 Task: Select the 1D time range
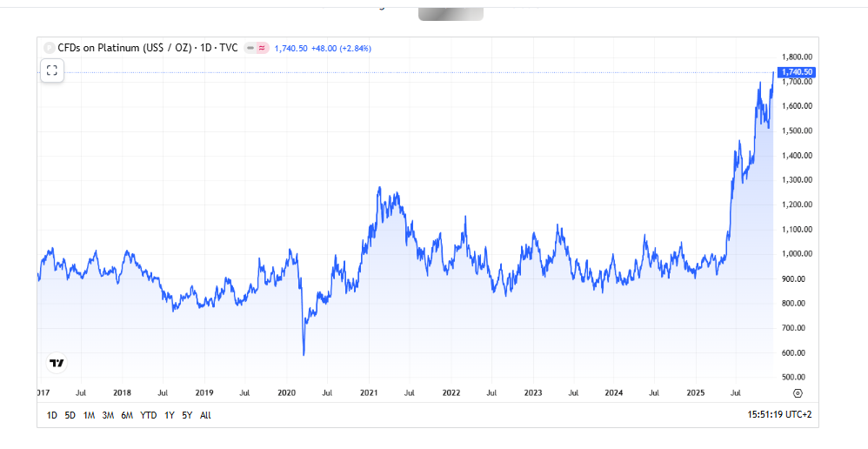coord(52,416)
